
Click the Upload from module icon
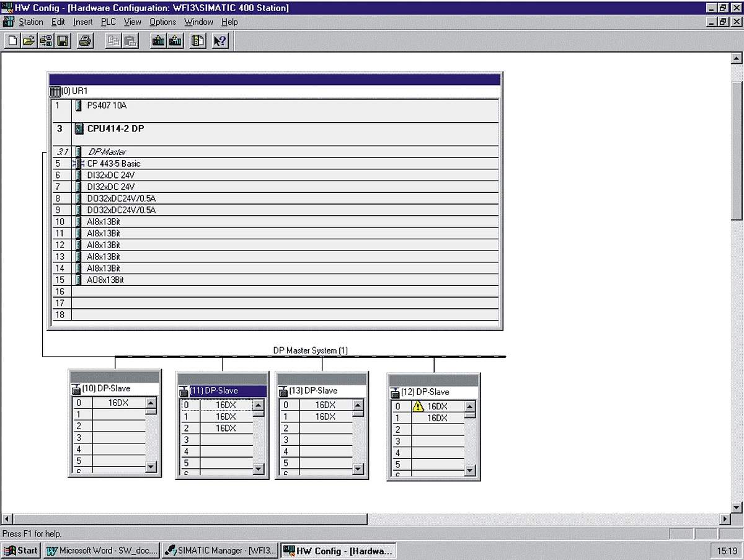[x=175, y=41]
